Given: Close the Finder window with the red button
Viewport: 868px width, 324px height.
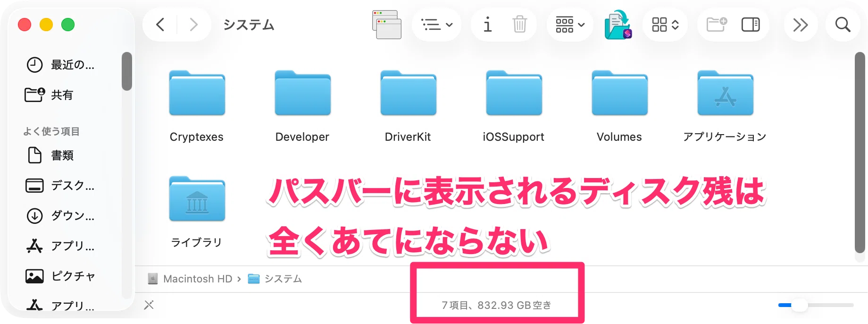Looking at the screenshot, I should [x=25, y=25].
